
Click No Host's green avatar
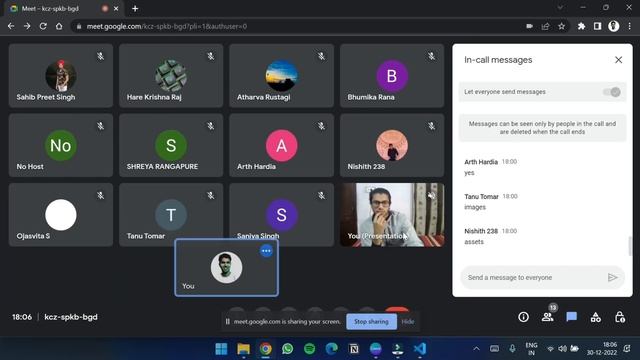pyautogui.click(x=61, y=145)
